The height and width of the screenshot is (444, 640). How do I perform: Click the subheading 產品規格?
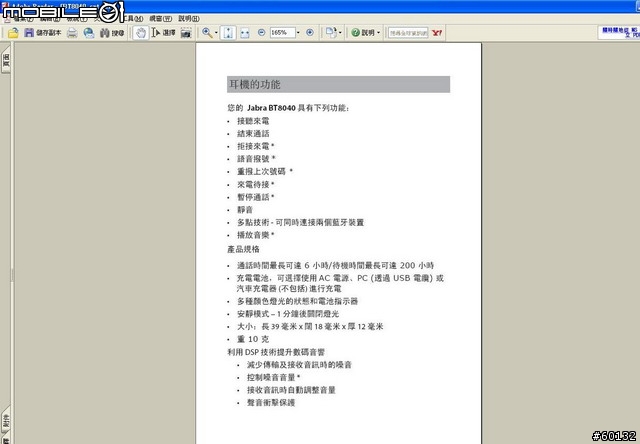(x=243, y=249)
